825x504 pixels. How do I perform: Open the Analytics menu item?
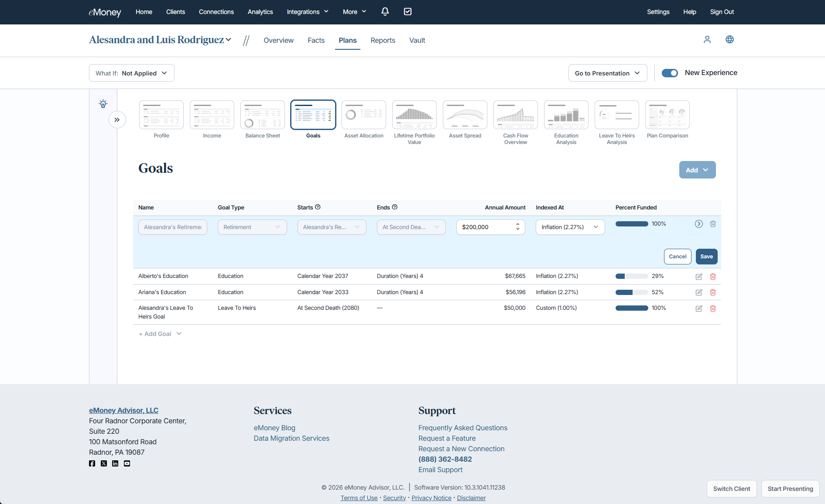click(260, 12)
